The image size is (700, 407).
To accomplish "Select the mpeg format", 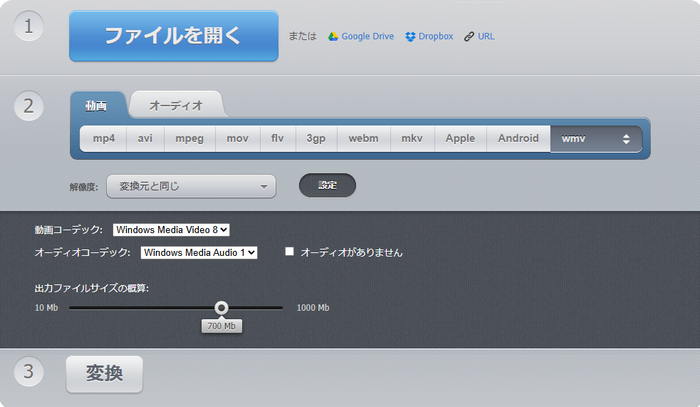I will (x=189, y=138).
